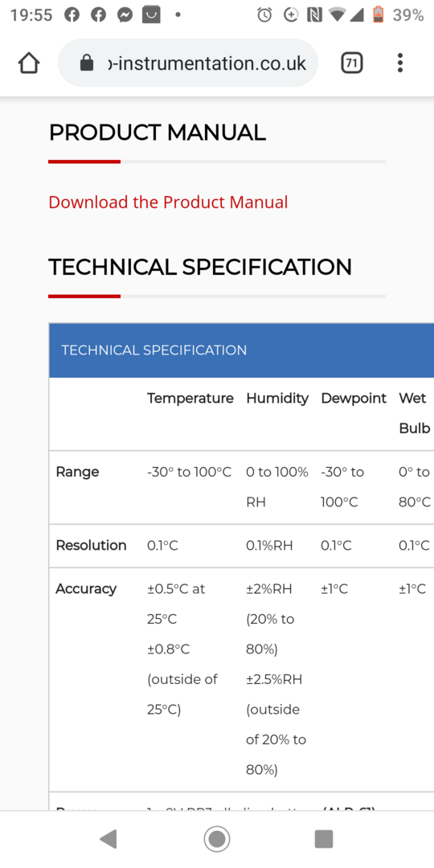Viewport: 434px width, 868px height.
Task: Open the tab switcher showing 71 tabs
Action: pos(351,63)
